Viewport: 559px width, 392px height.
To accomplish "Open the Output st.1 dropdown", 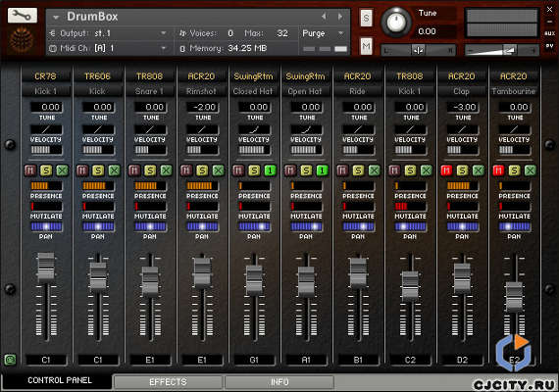I will point(164,33).
